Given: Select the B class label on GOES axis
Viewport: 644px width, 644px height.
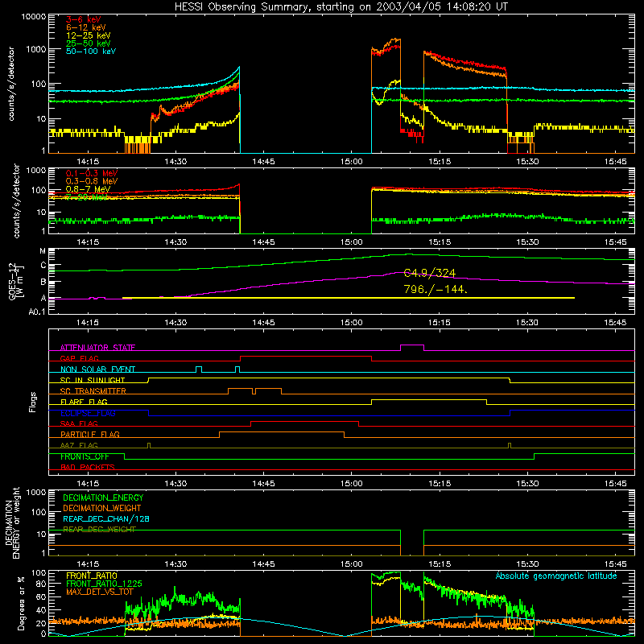Looking at the screenshot, I should coord(43,283).
